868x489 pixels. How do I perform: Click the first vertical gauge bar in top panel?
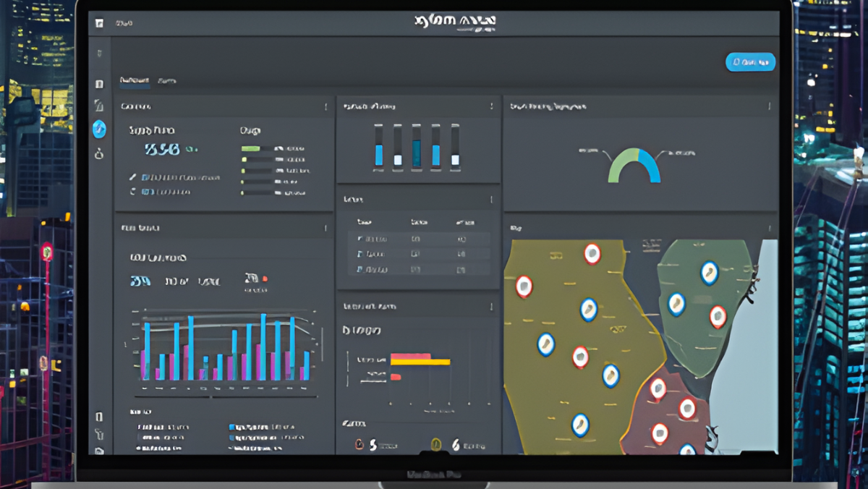[378, 147]
